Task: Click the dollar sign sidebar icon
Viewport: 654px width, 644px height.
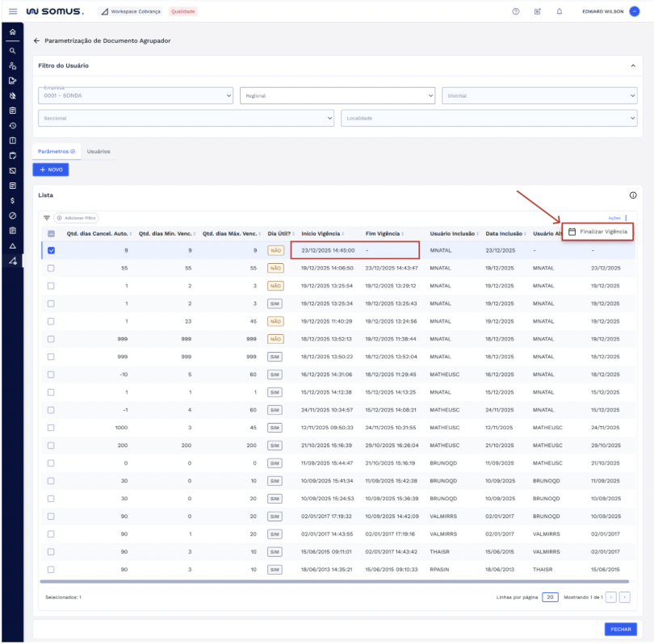Action: [x=12, y=200]
